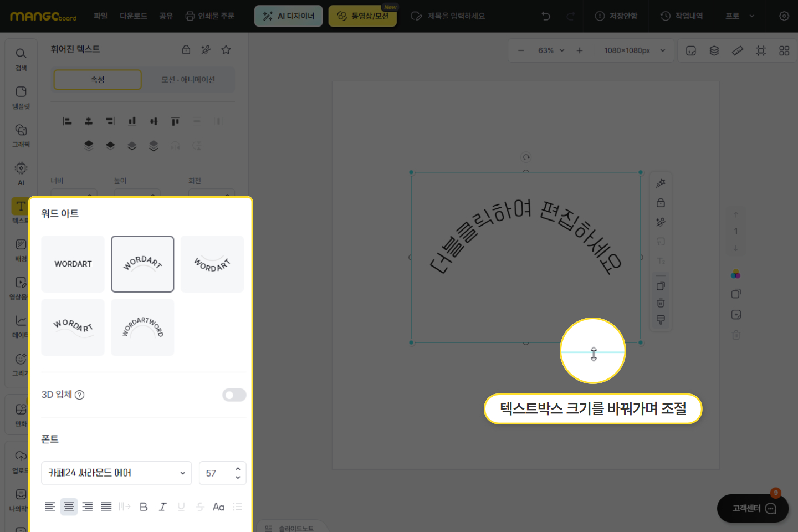Open the settings gear icon

784,16
